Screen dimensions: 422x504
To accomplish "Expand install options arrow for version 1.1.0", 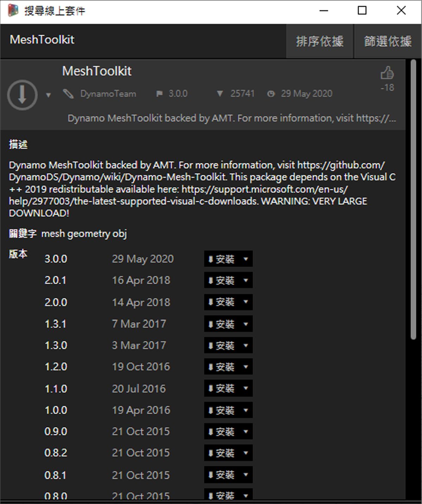I will click(246, 388).
